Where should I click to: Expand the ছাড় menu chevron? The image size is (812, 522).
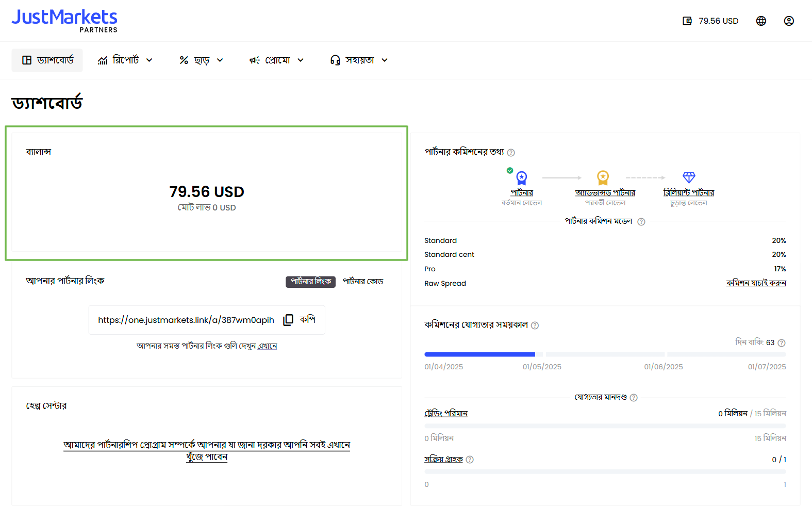tap(220, 60)
